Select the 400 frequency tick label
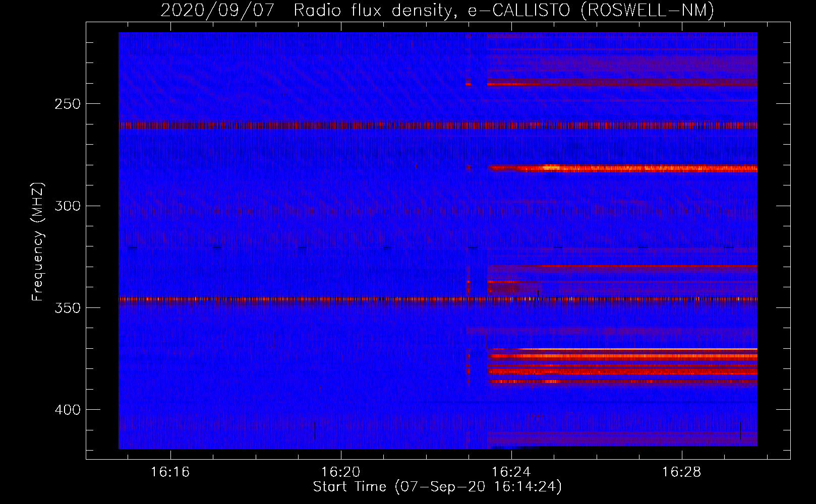Image resolution: width=816 pixels, height=504 pixels. (67, 410)
